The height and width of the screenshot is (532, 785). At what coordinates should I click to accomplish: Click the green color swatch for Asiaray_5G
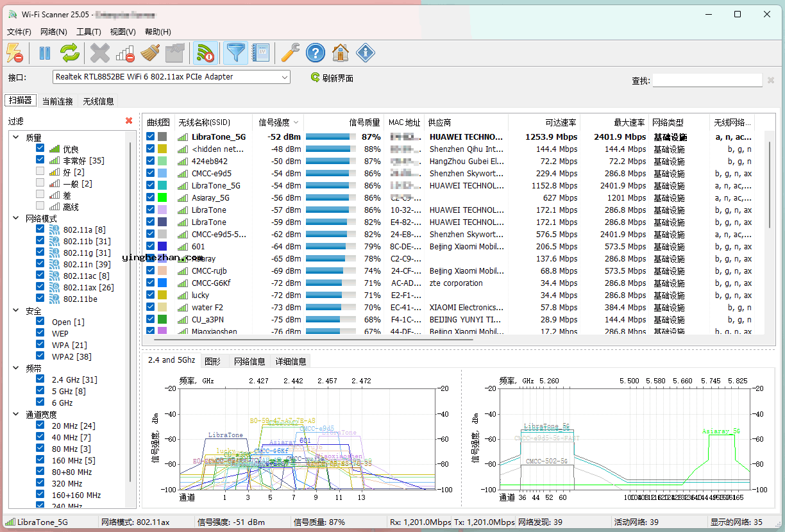pyautogui.click(x=162, y=197)
